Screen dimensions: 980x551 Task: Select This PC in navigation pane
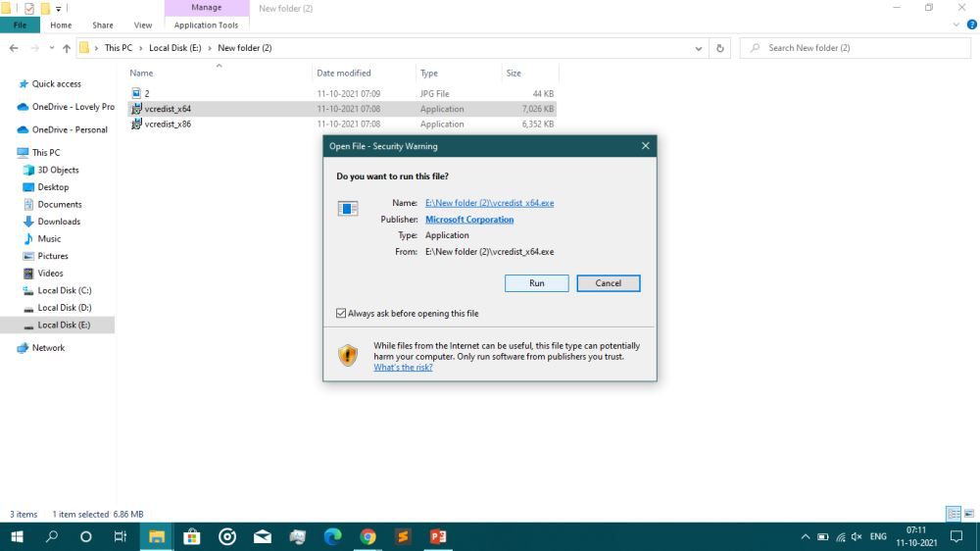click(x=46, y=153)
